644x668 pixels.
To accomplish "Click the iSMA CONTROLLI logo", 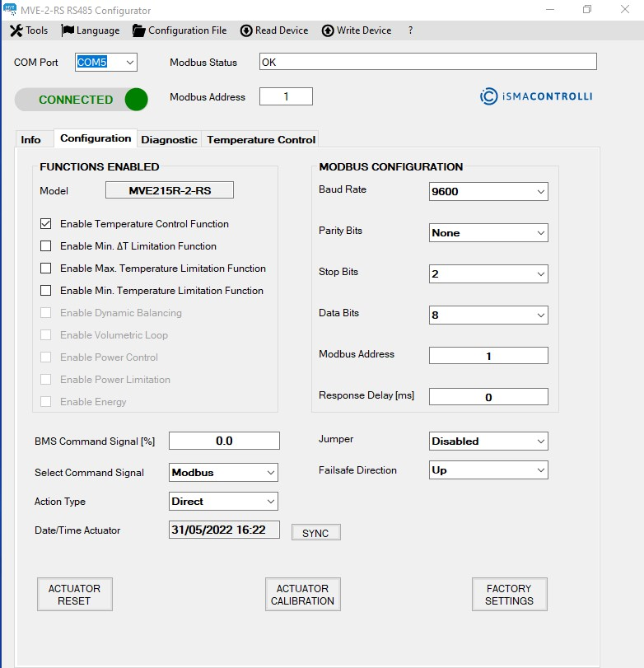I will (x=535, y=96).
